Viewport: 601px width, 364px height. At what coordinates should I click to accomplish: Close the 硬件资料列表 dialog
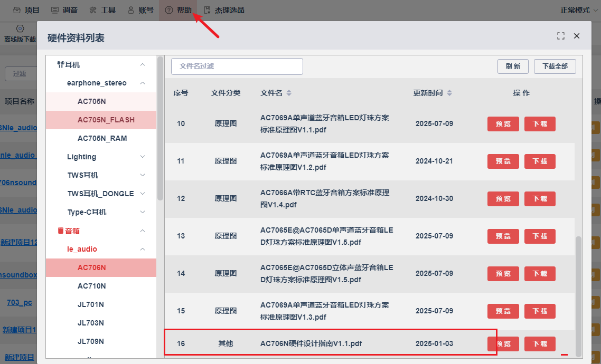tap(577, 36)
